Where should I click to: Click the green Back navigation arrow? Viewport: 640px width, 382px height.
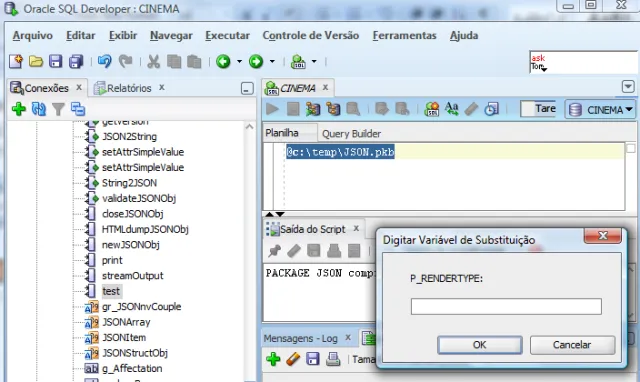(223, 62)
